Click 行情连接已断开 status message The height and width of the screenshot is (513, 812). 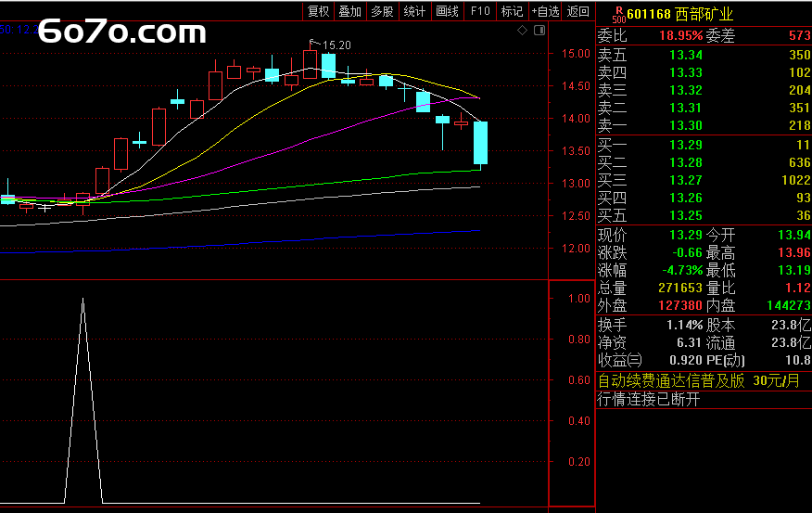648,399
